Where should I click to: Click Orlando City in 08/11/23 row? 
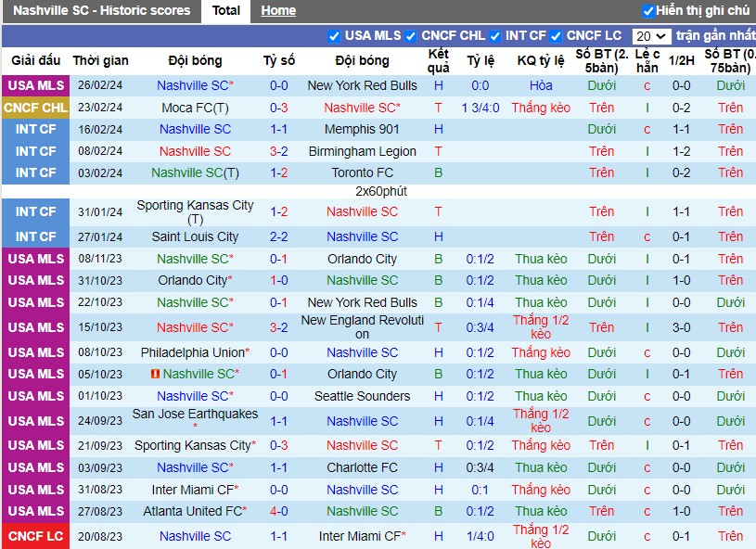point(362,259)
